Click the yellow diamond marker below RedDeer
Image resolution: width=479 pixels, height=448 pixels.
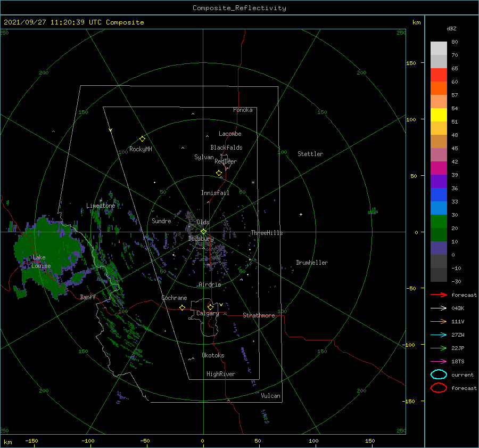(x=219, y=173)
